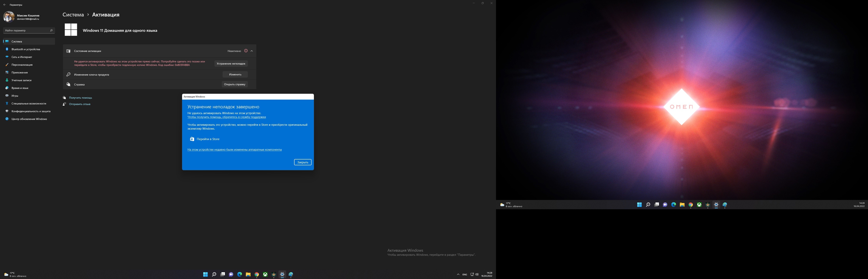This screenshot has width=868, height=279.
Task: Launch Microsoft Edge on the taskbar with system tray
Action: coord(240,274)
